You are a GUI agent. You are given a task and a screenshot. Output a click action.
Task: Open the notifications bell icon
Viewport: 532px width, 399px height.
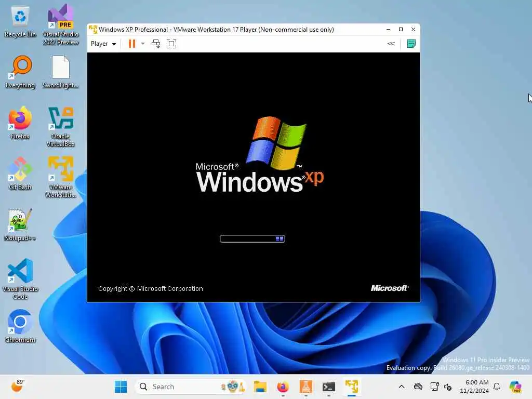(x=497, y=387)
